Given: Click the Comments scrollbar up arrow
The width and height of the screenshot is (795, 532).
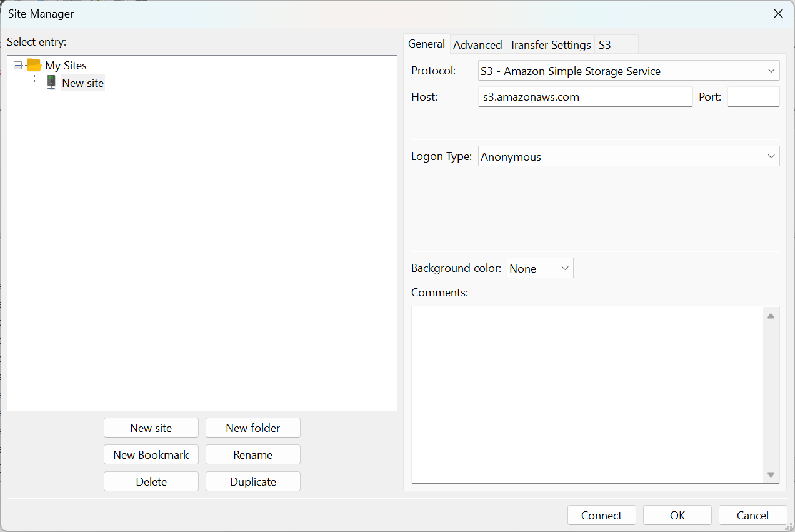Looking at the screenshot, I should (x=771, y=316).
